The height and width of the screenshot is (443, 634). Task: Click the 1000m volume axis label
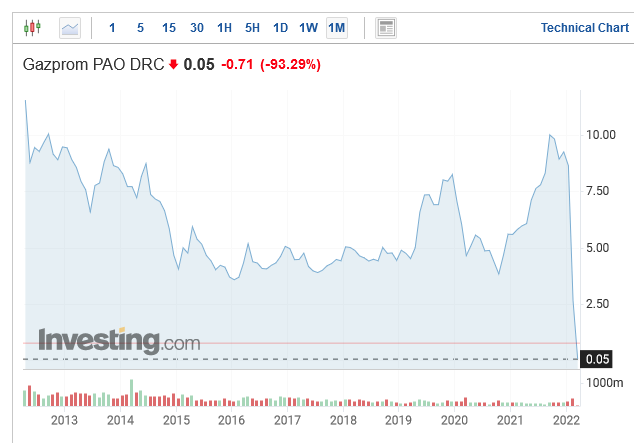click(x=604, y=383)
